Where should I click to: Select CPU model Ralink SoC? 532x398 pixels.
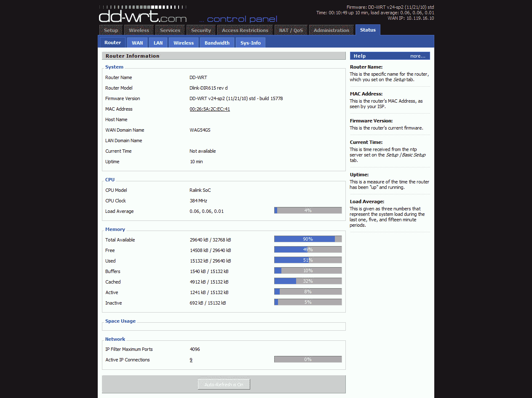point(200,190)
